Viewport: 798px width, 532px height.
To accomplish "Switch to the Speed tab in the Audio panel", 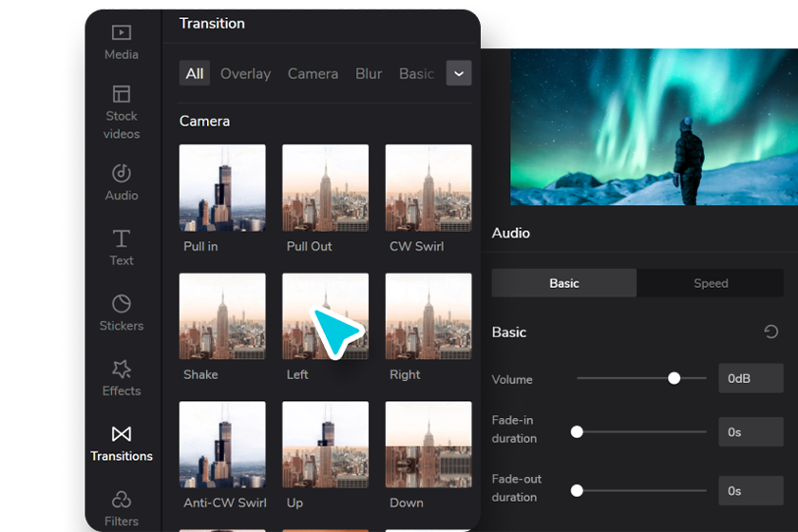I will [x=711, y=283].
